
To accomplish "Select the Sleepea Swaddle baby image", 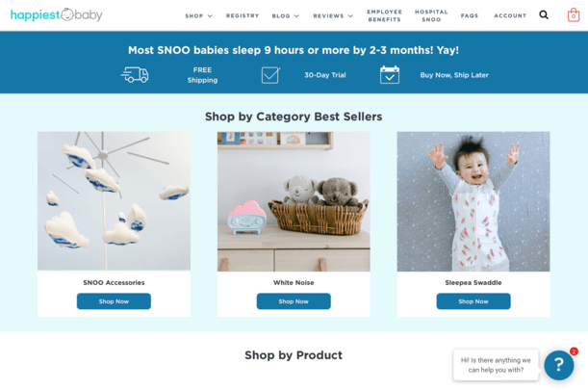I will [x=473, y=201].
